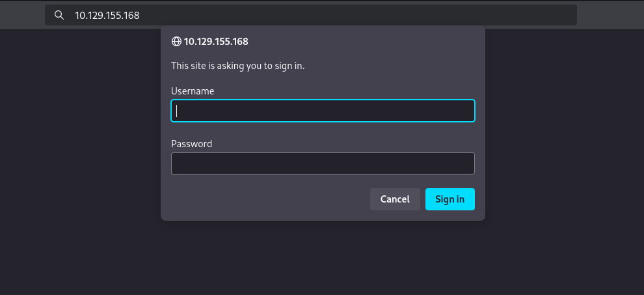Click dialog space between Username and Password fields
644x295 pixels.
tap(323, 132)
